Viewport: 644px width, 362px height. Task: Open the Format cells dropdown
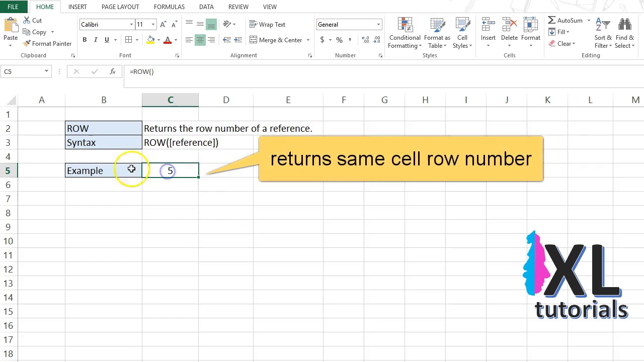(x=530, y=33)
